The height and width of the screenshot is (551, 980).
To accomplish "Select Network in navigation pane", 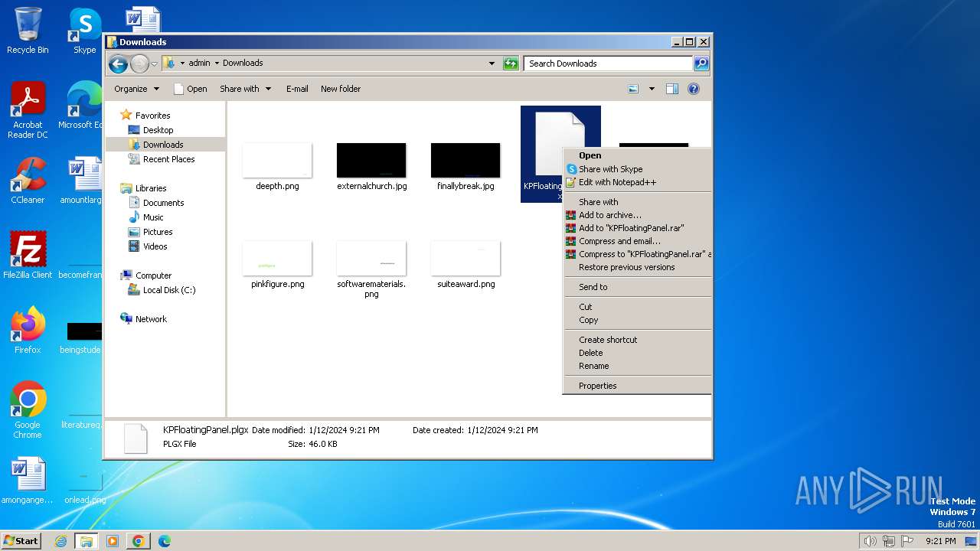I will (x=151, y=319).
